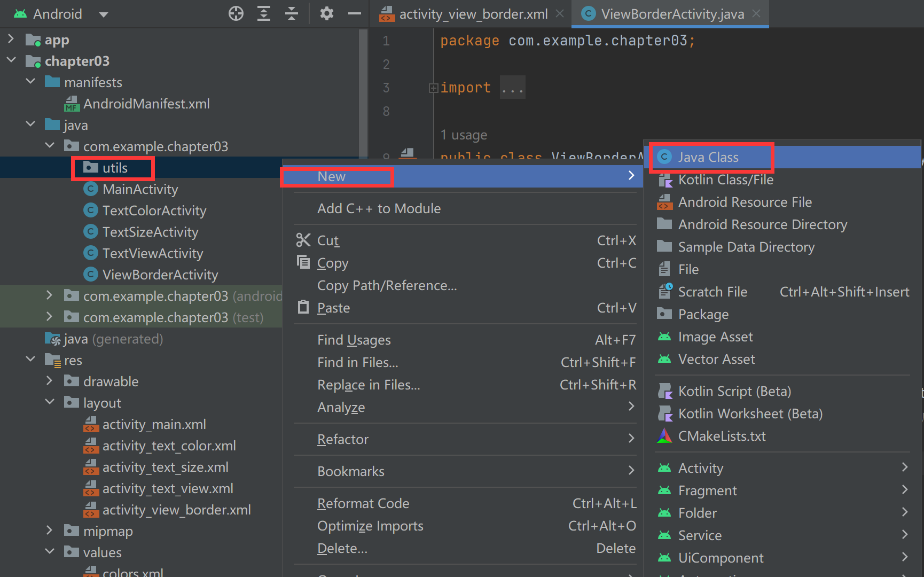
Task: Create a new Android Resource File
Action: point(783,202)
